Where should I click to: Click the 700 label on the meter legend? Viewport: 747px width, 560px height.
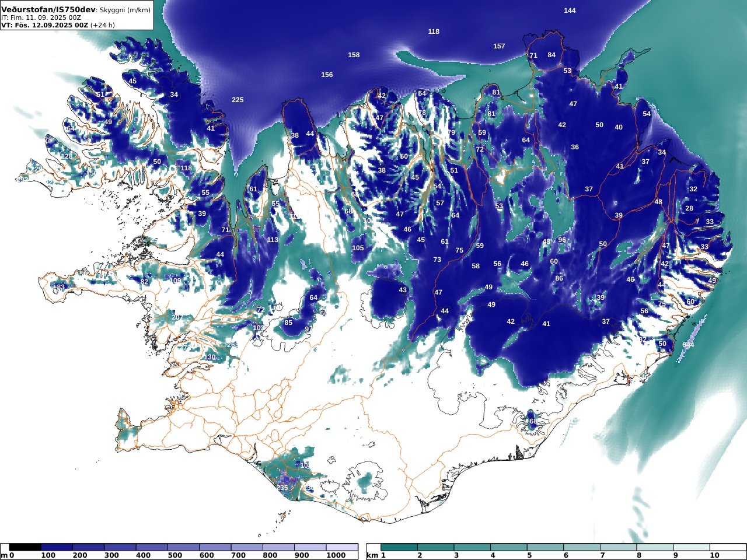tap(238, 555)
